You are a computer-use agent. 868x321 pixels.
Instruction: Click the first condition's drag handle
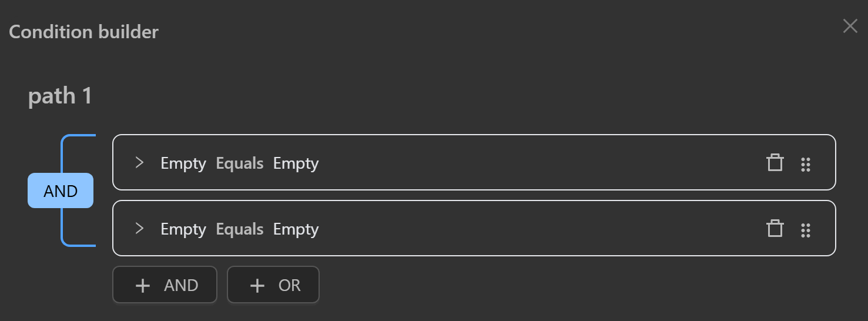tap(806, 164)
